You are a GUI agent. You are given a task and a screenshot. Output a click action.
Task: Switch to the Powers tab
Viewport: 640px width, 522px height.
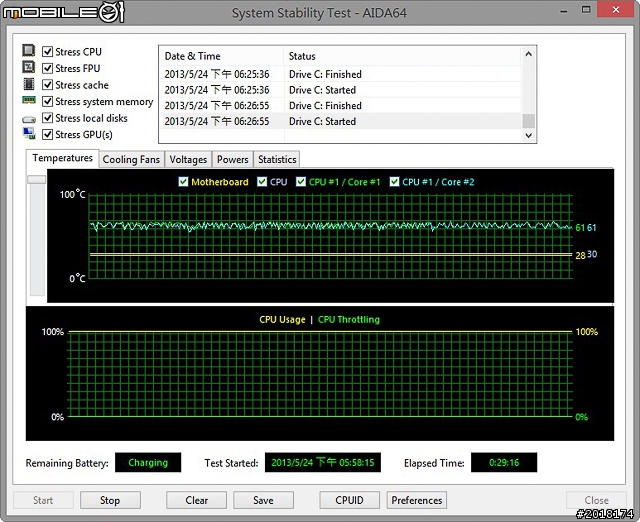(x=233, y=159)
